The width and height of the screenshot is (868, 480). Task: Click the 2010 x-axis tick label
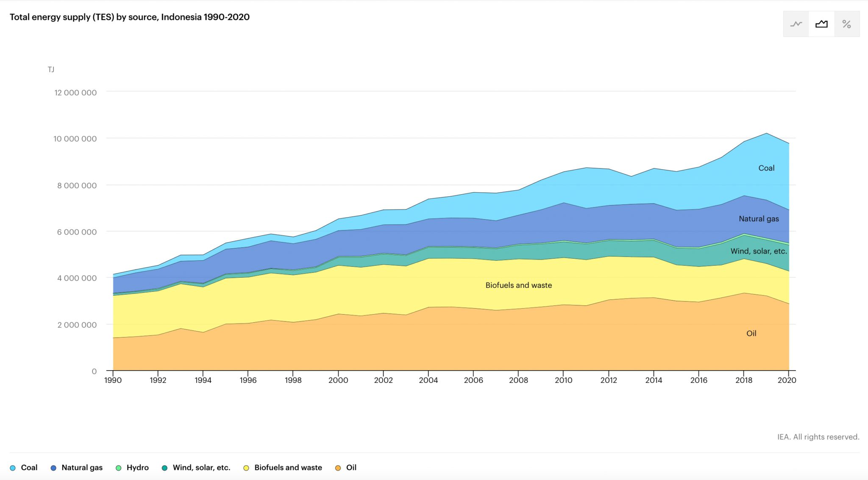[x=563, y=380]
